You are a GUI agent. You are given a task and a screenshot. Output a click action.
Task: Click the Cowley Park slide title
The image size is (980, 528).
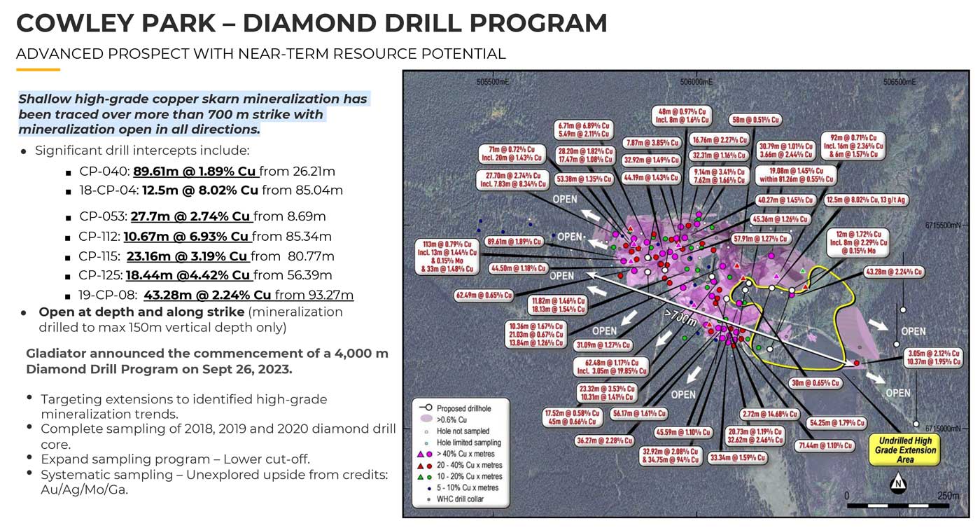pos(311,23)
